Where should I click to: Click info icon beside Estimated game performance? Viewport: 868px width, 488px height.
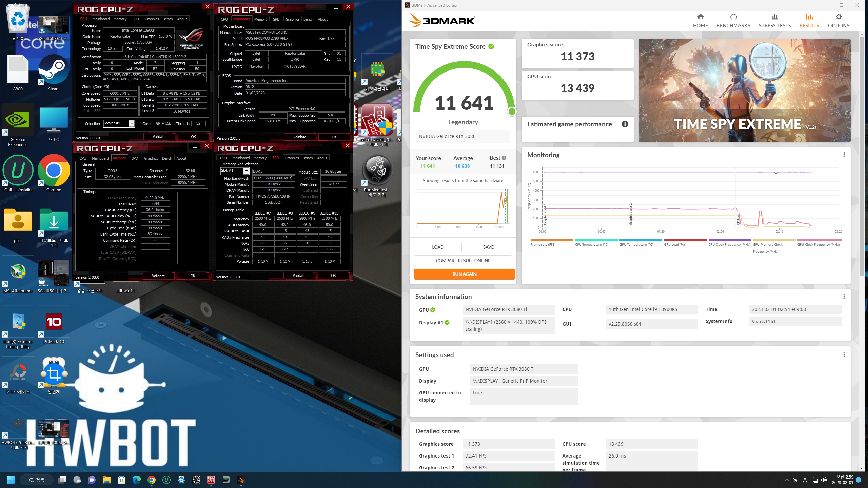[x=625, y=124]
